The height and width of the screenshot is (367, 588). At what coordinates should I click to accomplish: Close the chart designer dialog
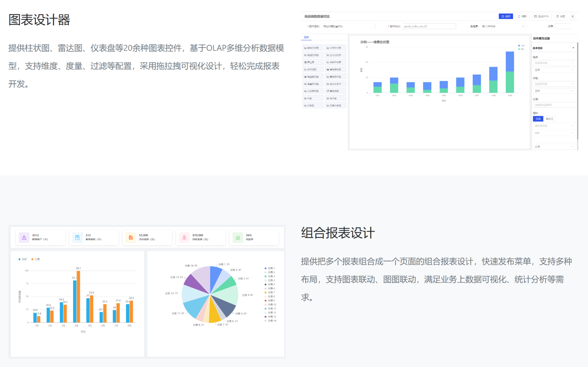pos(573,16)
